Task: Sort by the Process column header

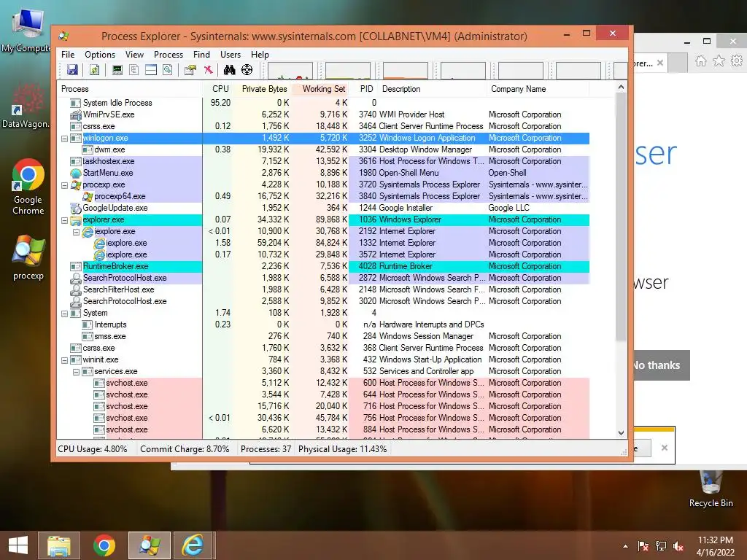Action: click(x=130, y=89)
